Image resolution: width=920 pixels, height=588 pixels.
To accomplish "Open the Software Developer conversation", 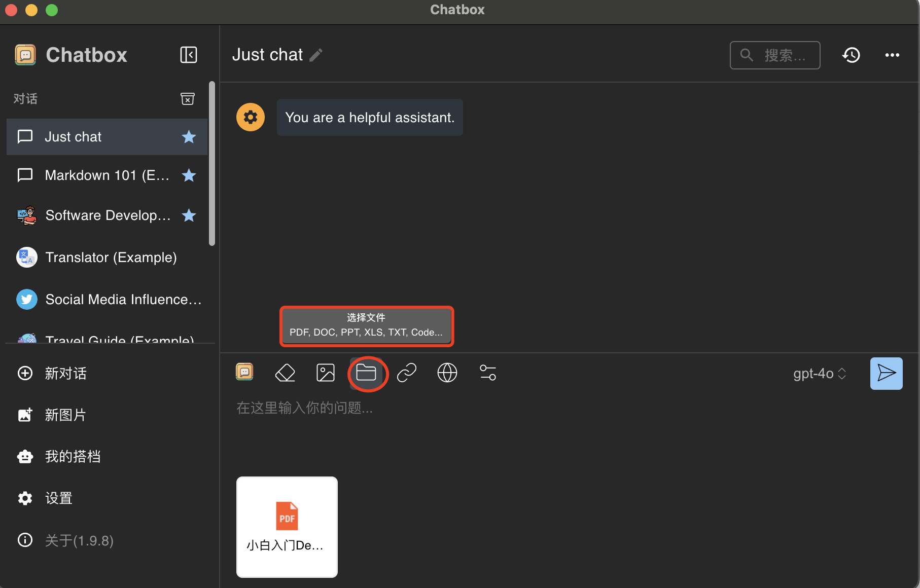I will 107,215.
